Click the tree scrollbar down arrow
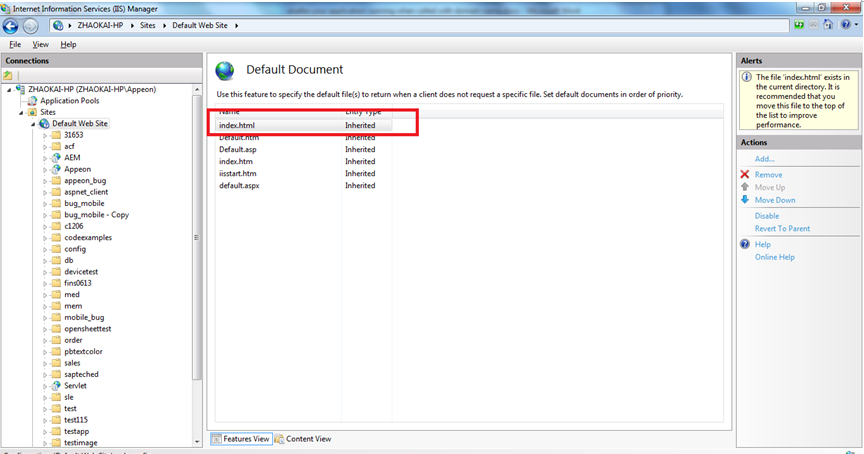This screenshot has height=454, width=864. 197,442
